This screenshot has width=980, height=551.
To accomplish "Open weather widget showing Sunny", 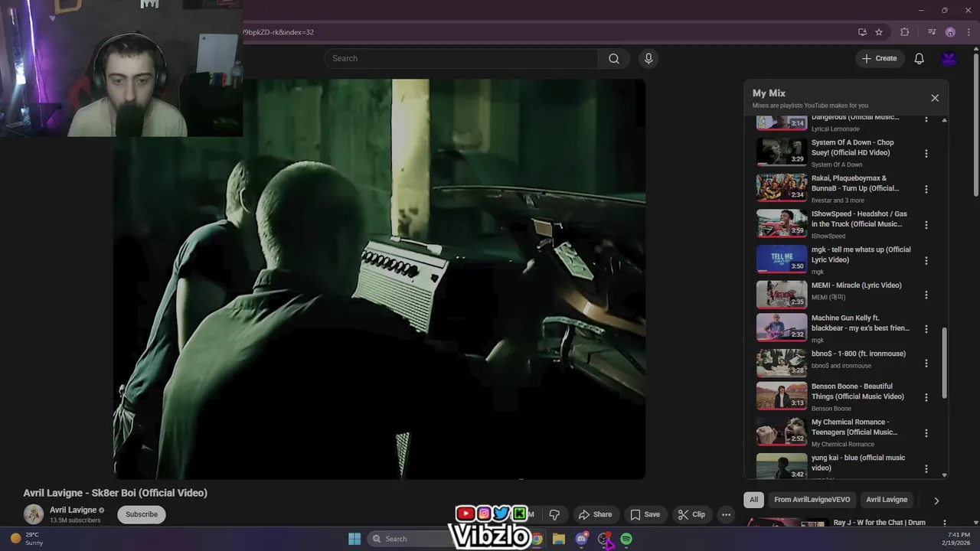I will 26,539.
